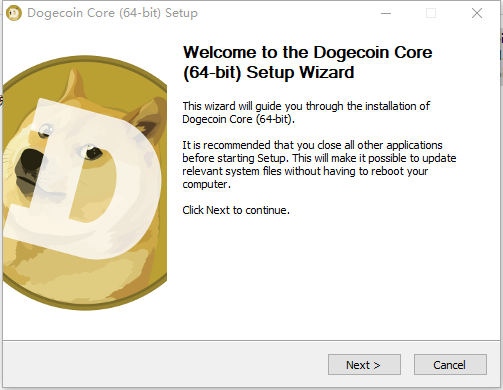The width and height of the screenshot is (503, 390).
Task: Click the '(64-bit) Setup Wizard' heading line
Action: click(x=269, y=72)
